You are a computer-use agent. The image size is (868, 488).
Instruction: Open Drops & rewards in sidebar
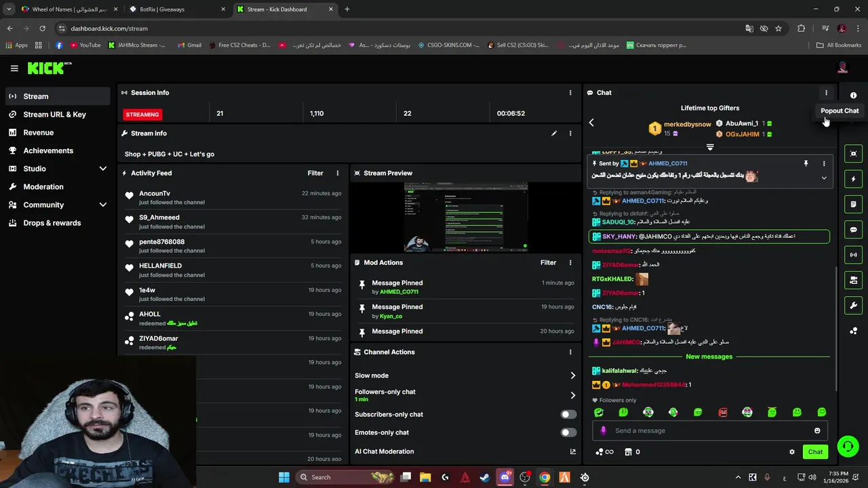[x=58, y=223]
